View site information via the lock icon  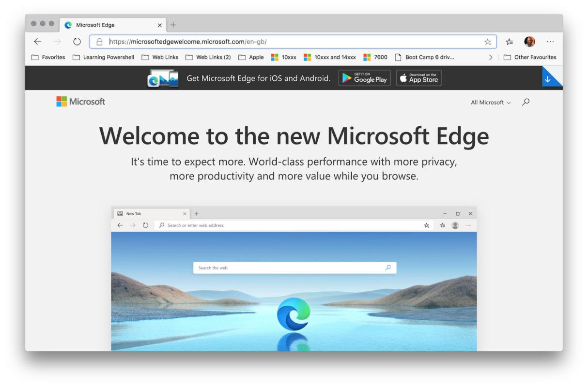click(99, 42)
